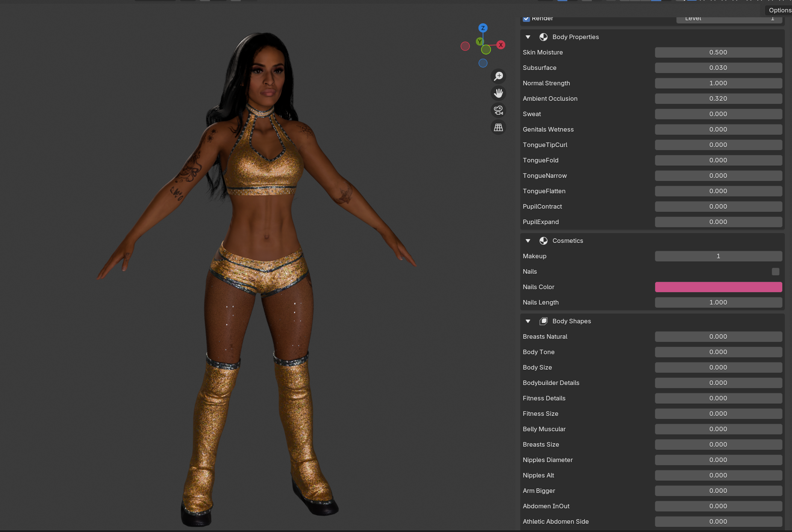Click the hand pan view icon
The width and height of the screenshot is (792, 532).
[498, 93]
